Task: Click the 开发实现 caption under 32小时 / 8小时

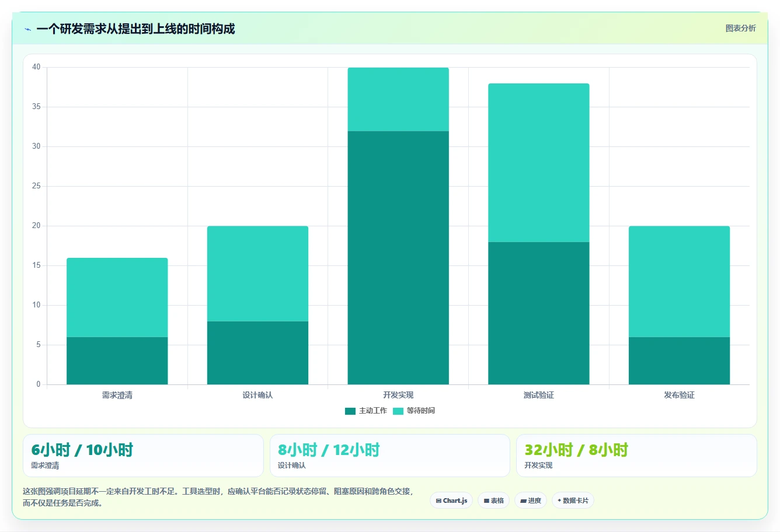Action: [x=538, y=466]
